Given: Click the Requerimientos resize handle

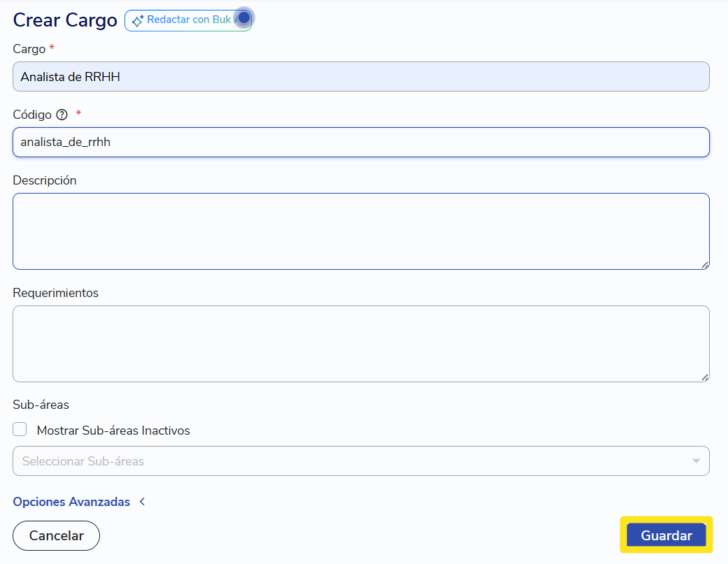Looking at the screenshot, I should point(705,377).
